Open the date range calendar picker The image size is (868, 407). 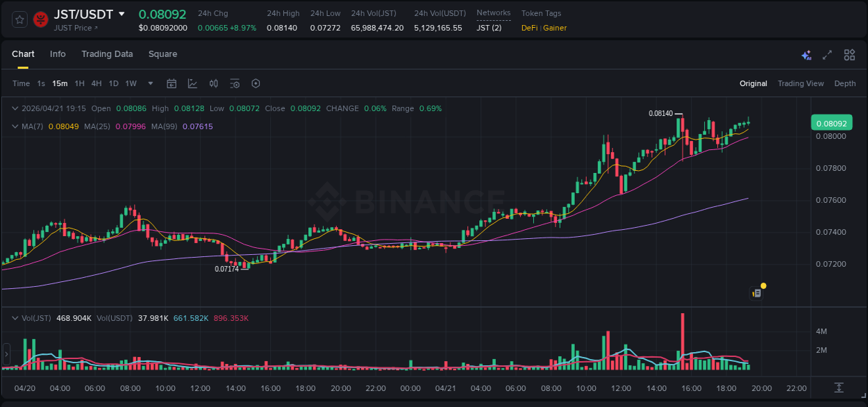click(x=172, y=83)
